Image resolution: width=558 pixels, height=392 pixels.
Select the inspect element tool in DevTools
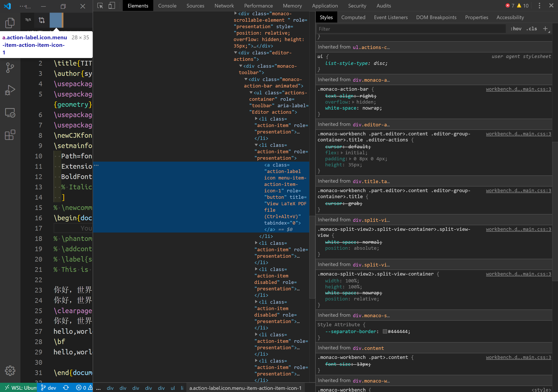(100, 6)
